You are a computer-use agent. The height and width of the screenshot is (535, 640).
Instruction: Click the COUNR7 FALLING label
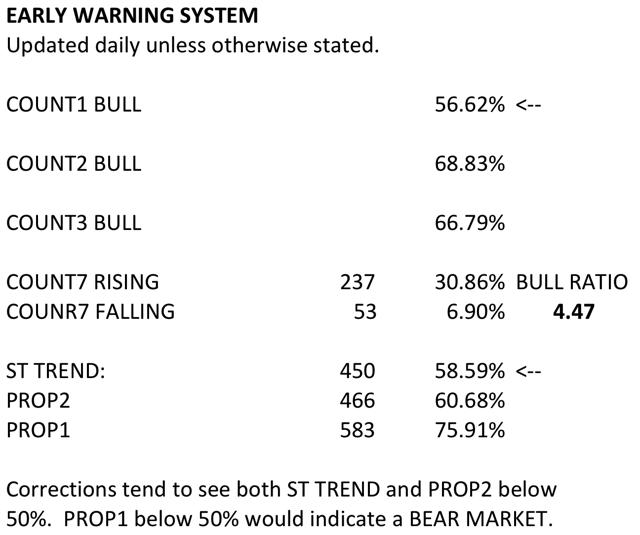pyautogui.click(x=91, y=312)
